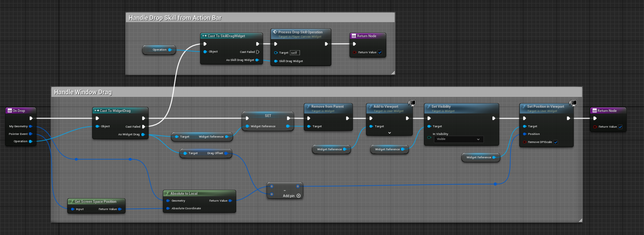This screenshot has height=235, width=644.
Task: Click Target pin on Remove from Parent node
Action: (309, 126)
